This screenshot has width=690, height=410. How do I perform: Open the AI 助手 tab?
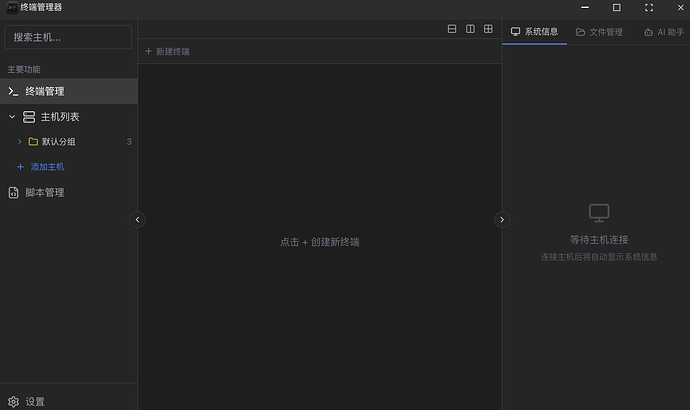[663, 32]
